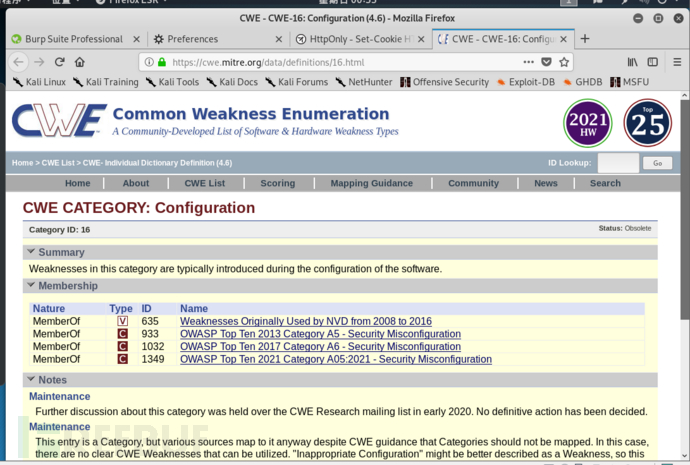Screen dimensions: 690x465
Task: Open the CWE List menu item
Action: tap(205, 183)
